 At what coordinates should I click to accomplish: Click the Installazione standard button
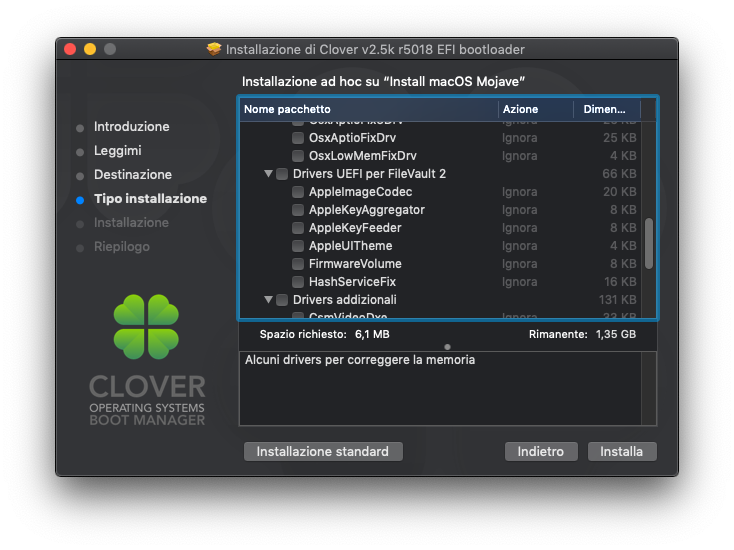coord(323,452)
